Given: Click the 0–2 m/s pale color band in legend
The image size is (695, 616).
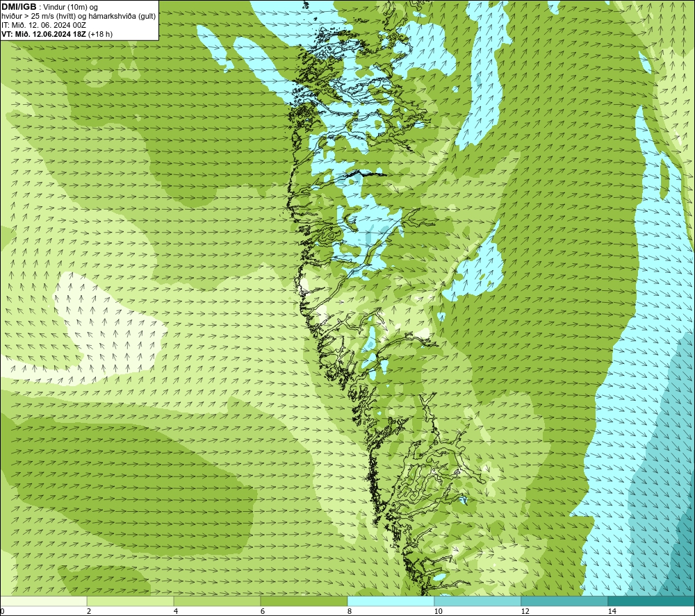Looking at the screenshot, I should pyautogui.click(x=43, y=601).
